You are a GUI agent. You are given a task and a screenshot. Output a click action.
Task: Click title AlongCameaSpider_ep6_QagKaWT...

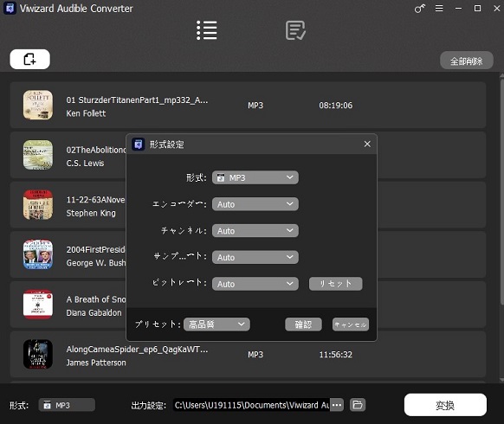click(137, 350)
